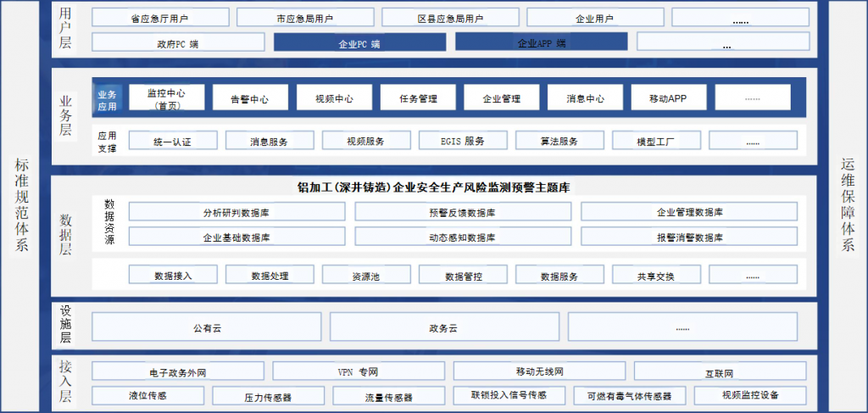This screenshot has height=413, width=868.
Task: Switch to the 告警中心 module
Action: coord(249,98)
